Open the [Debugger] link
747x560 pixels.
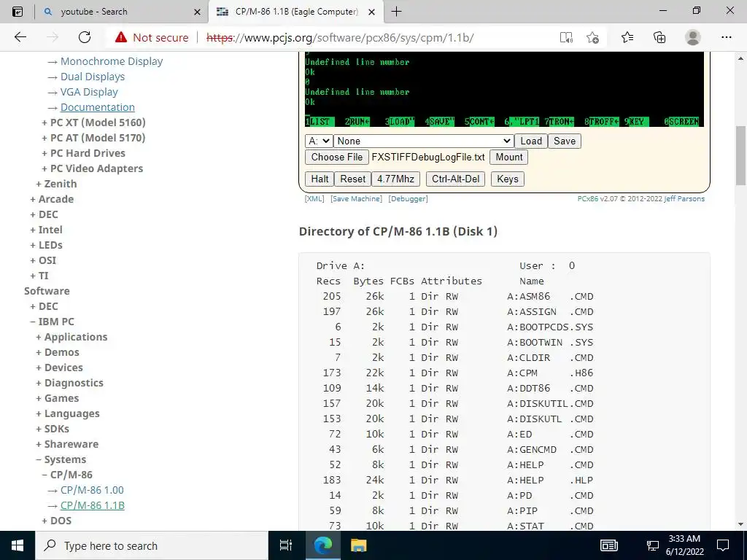[409, 198]
